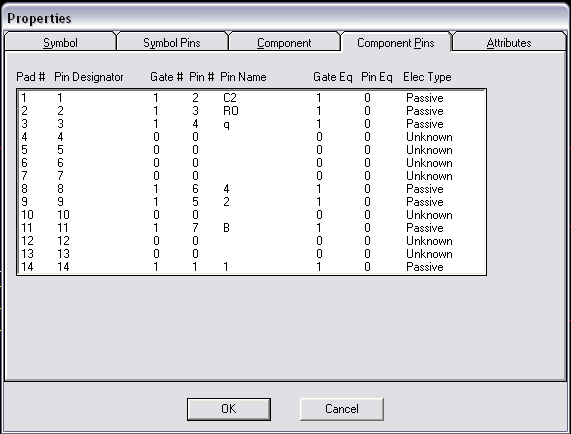The image size is (571, 434).
Task: Go to the Attributes tab
Action: tap(509, 43)
